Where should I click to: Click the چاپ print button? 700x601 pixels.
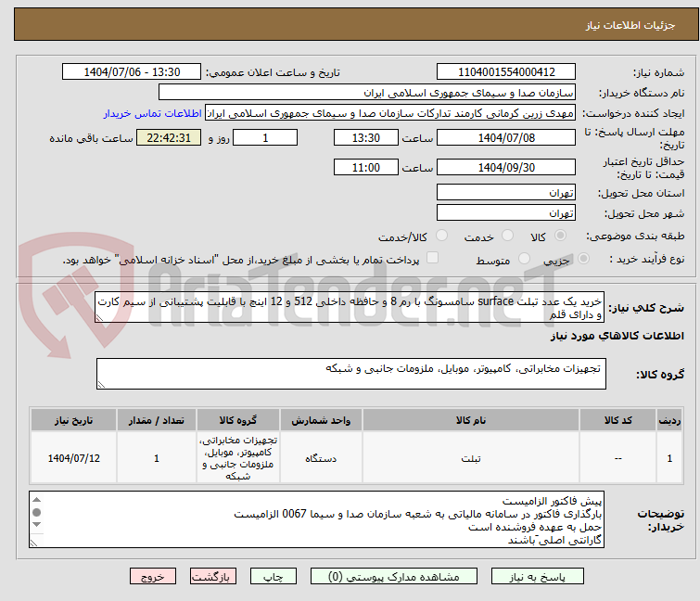(274, 576)
